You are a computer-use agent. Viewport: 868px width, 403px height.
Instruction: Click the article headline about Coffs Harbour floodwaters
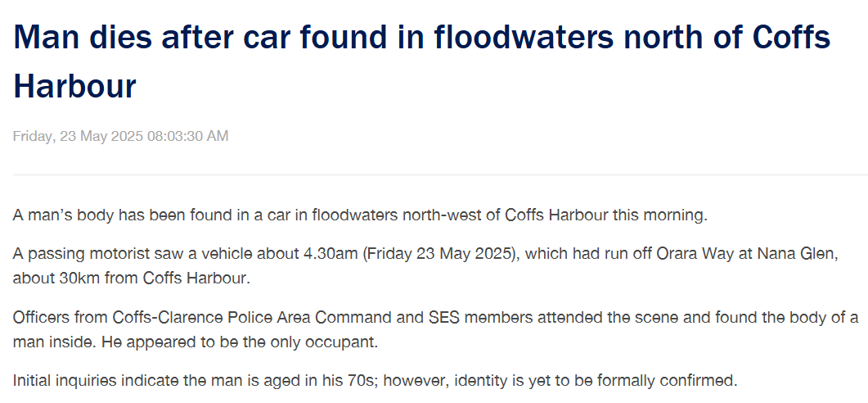point(422,61)
